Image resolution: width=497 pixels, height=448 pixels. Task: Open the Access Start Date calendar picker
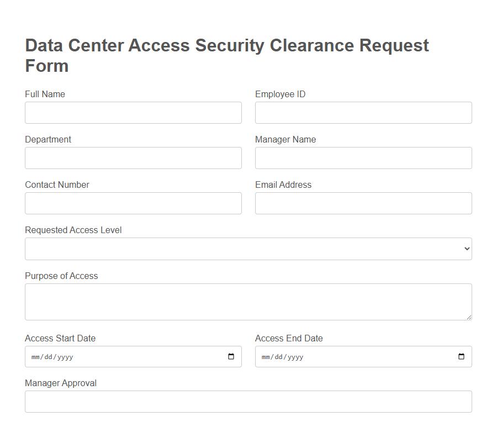[x=230, y=356]
